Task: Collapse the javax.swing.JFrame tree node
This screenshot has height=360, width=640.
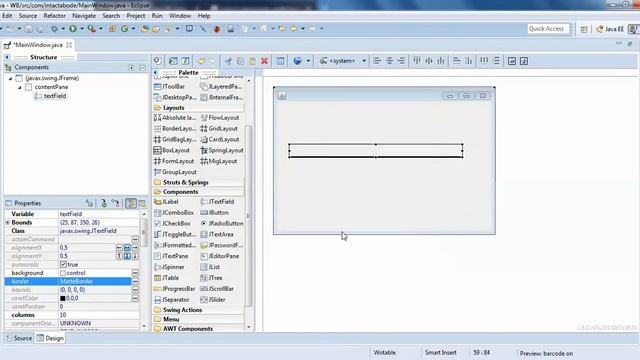Action: tap(11, 78)
